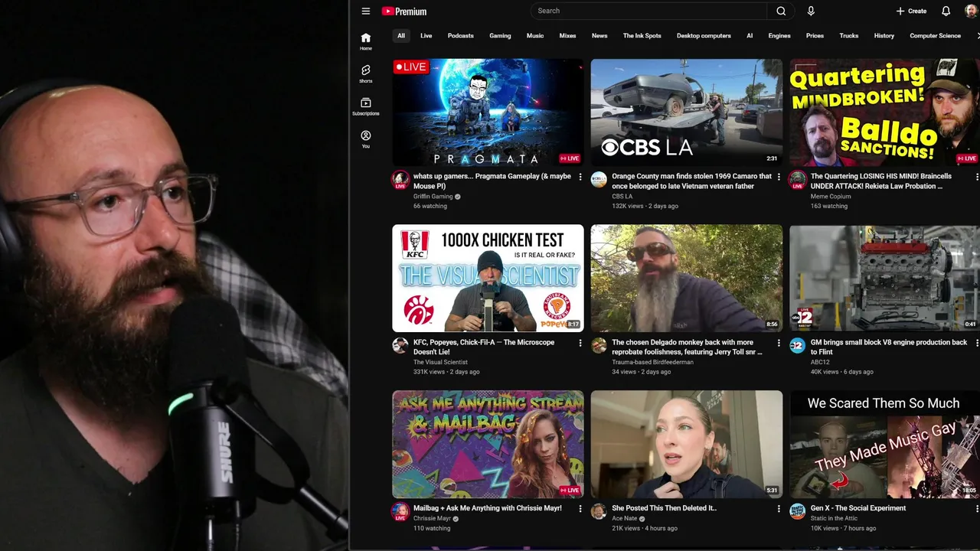Select the History filter chip
Image resolution: width=980 pixels, height=551 pixels.
(884, 36)
